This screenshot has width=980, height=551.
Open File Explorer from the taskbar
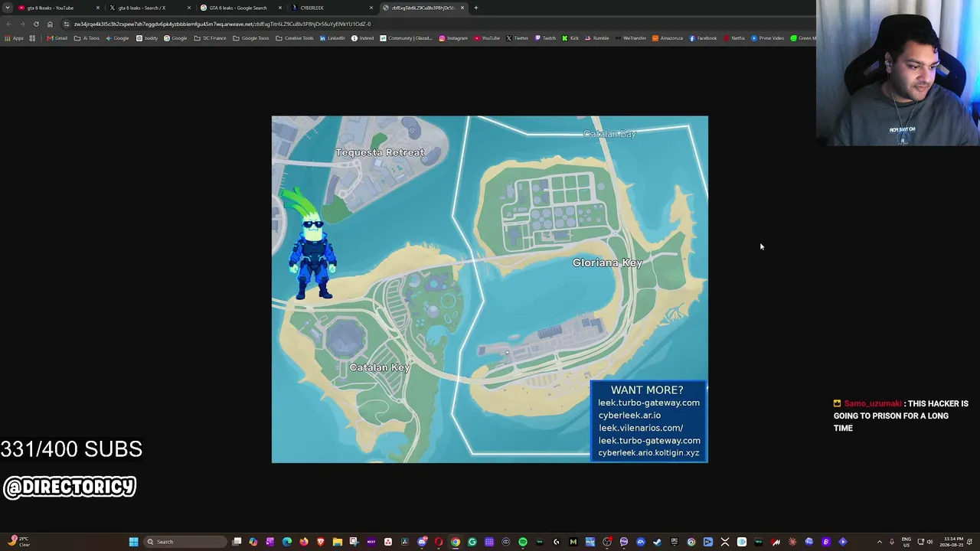pos(337,542)
